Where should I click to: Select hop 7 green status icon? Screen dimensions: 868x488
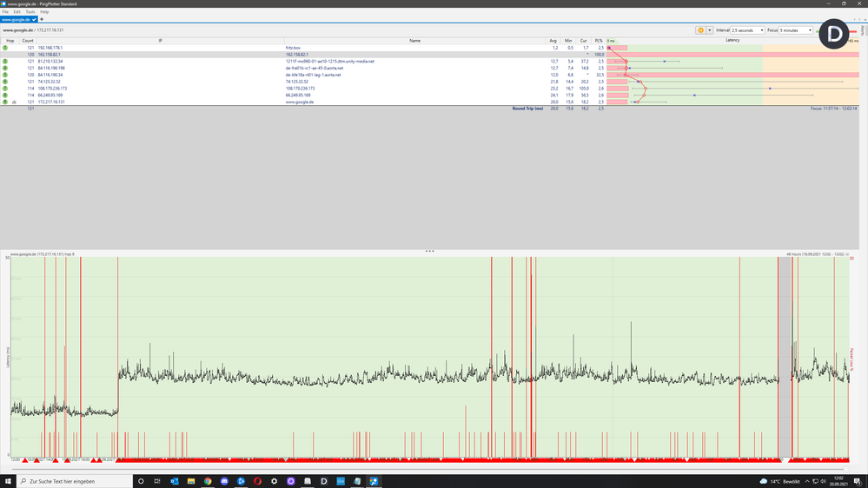click(5, 88)
